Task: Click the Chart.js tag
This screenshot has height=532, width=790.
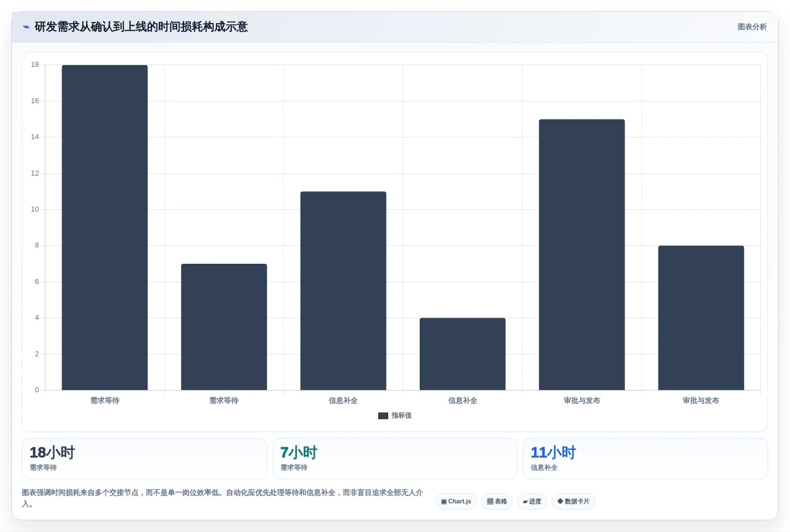Action: click(x=456, y=502)
